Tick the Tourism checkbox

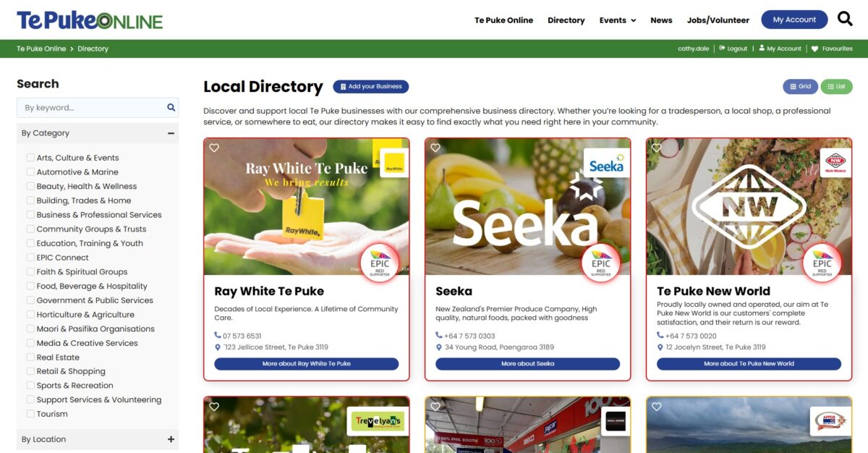(x=30, y=414)
